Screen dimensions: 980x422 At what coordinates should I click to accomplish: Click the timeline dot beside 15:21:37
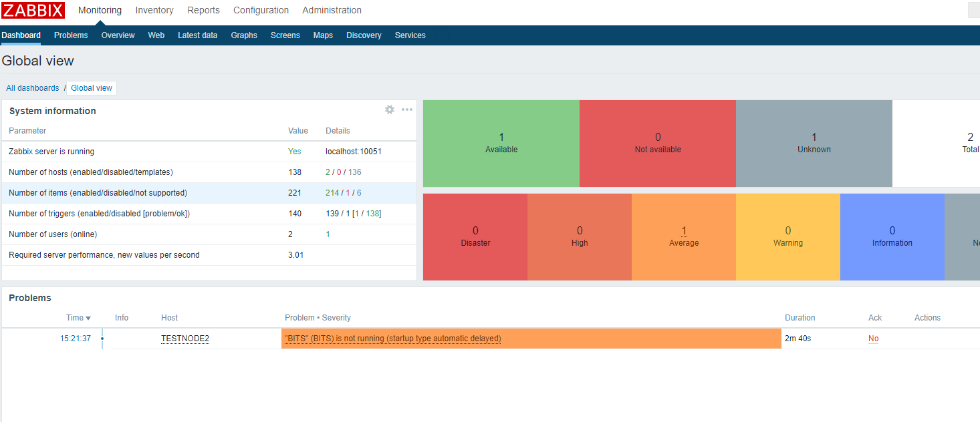[x=102, y=339]
